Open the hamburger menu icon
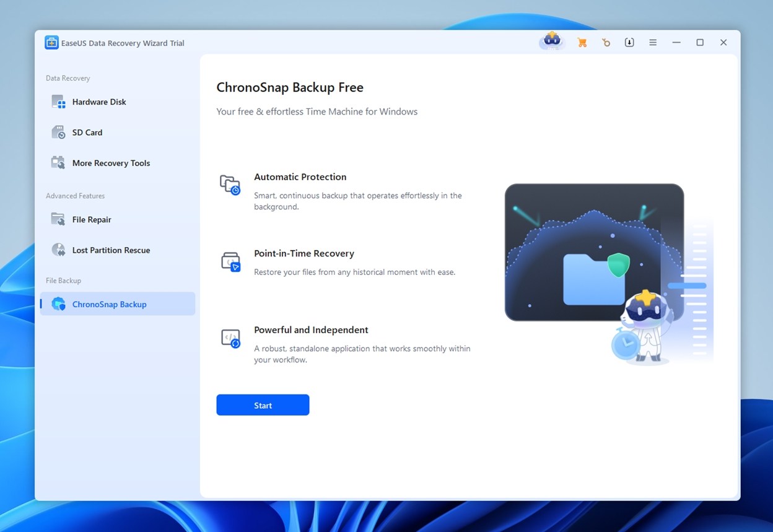773x532 pixels. (x=653, y=43)
